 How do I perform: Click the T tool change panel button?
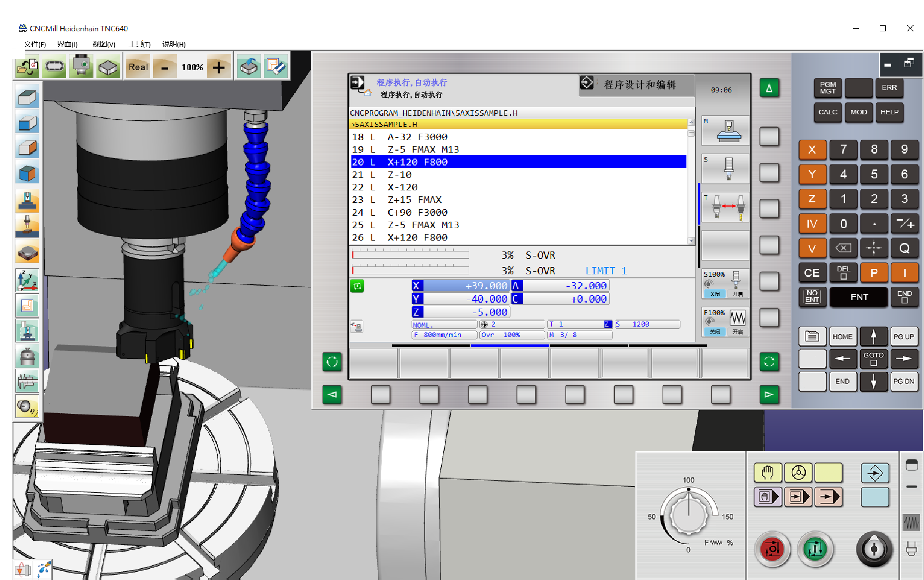[x=725, y=207]
